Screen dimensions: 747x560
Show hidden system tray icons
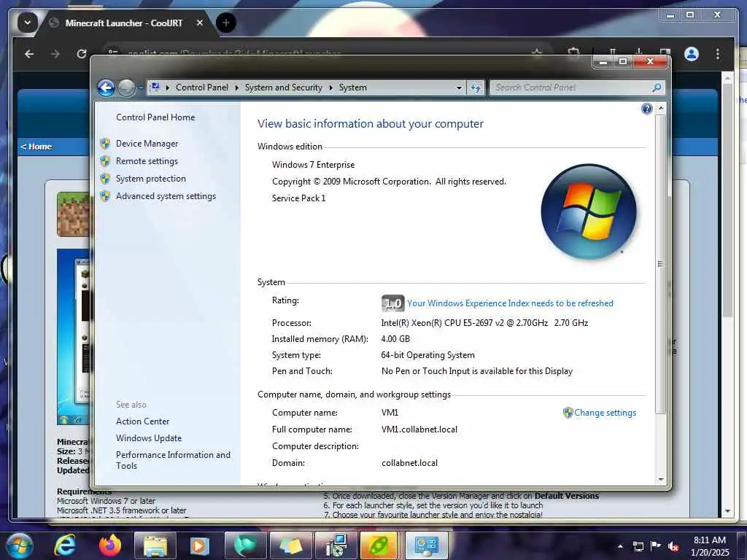620,546
